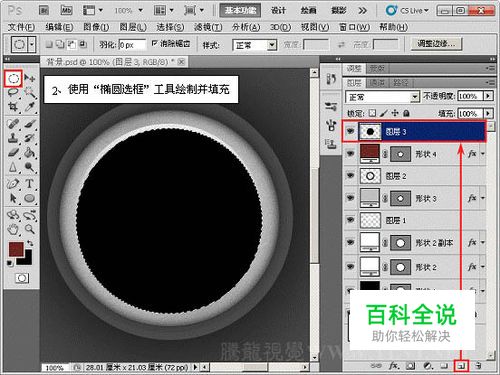
Task: Select the Ellipse shape tool
Action: pyautogui.click(x=30, y=198)
